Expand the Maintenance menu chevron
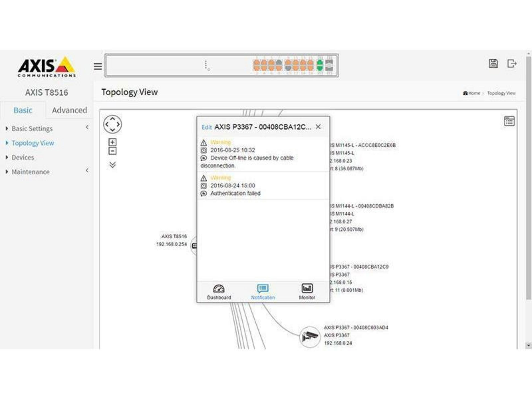This screenshot has width=532, height=399. pyautogui.click(x=87, y=170)
